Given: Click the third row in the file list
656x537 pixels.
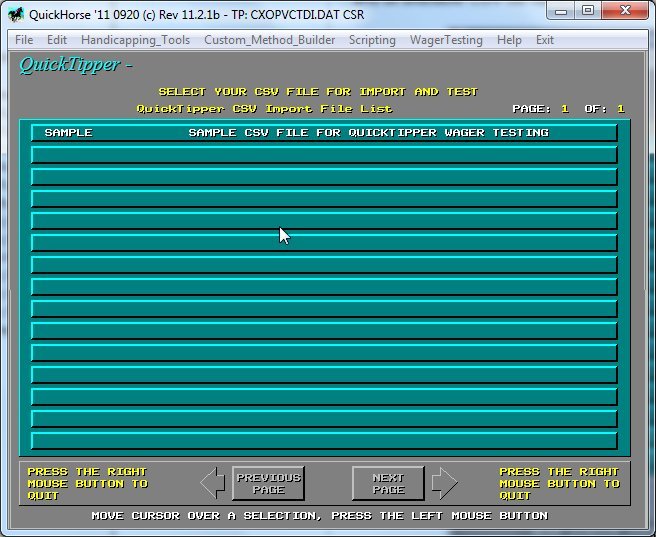Looking at the screenshot, I should point(324,177).
